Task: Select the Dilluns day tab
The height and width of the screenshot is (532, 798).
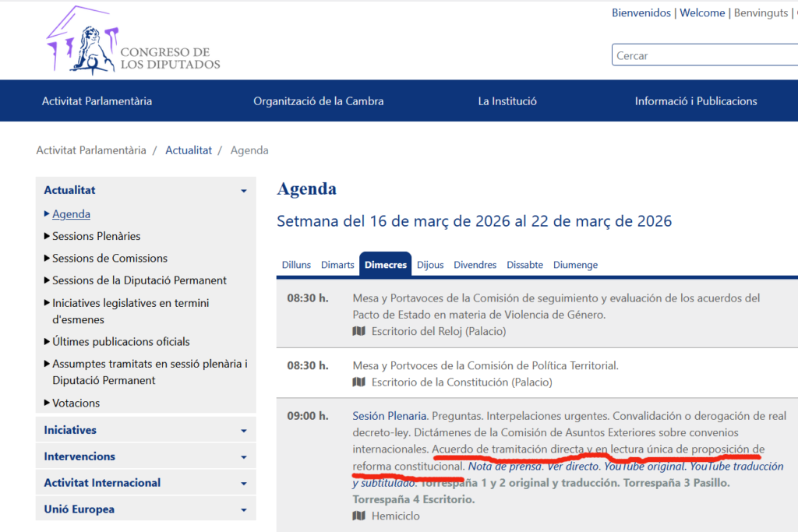Action: pos(296,265)
